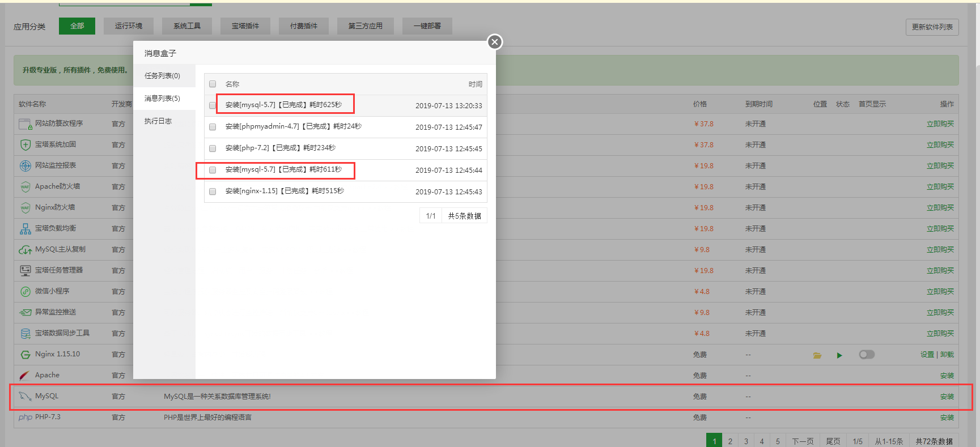Select the 系统工具 category filter
Image resolution: width=980 pixels, height=447 pixels.
[187, 26]
